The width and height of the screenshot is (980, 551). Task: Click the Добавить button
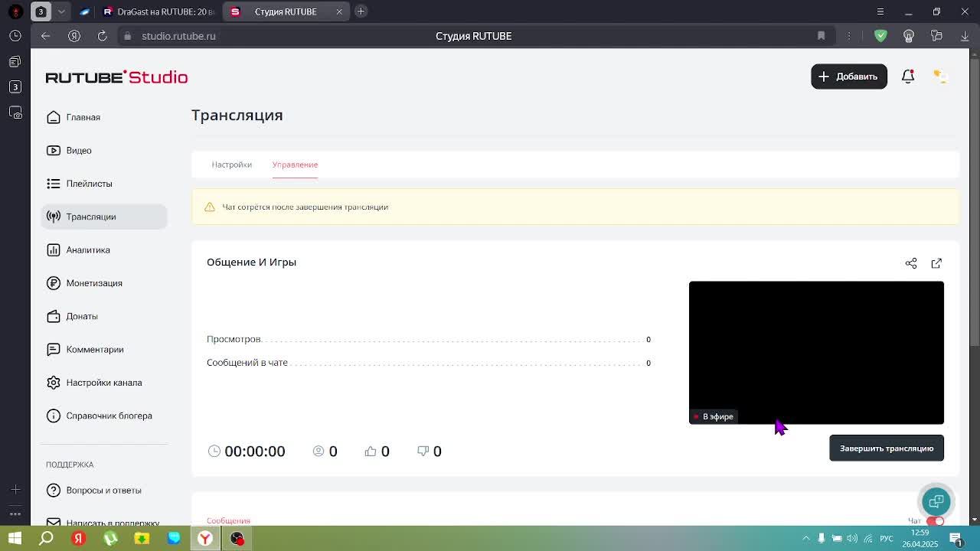pos(849,77)
